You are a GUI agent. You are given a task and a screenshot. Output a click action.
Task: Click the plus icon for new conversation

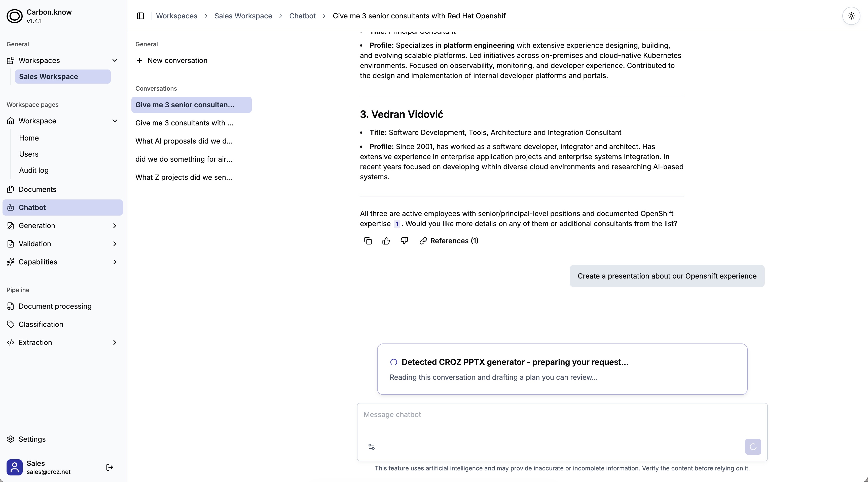(x=139, y=60)
